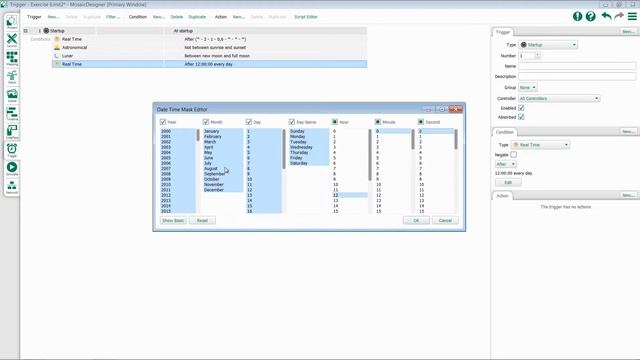Open the After comparison dropdown

pyautogui.click(x=505, y=164)
